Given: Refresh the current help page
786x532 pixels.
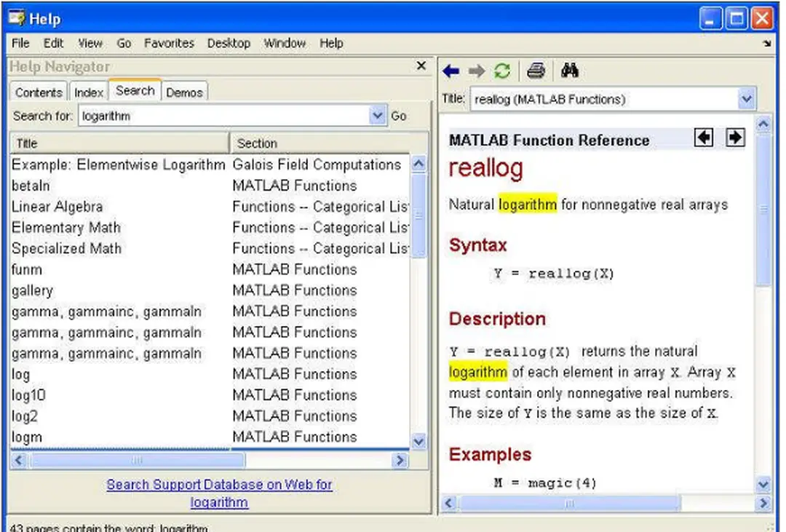Looking at the screenshot, I should click(x=502, y=70).
